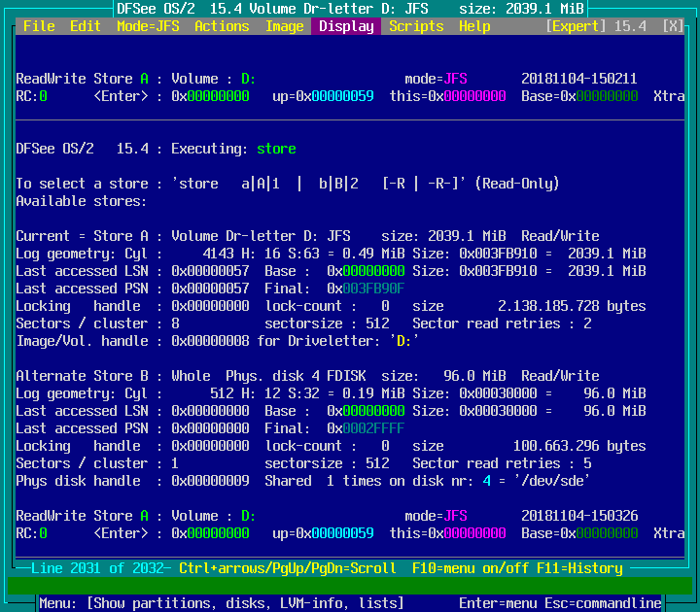Click the green 'store' command text
This screenshot has height=612, width=700.
tap(276, 149)
